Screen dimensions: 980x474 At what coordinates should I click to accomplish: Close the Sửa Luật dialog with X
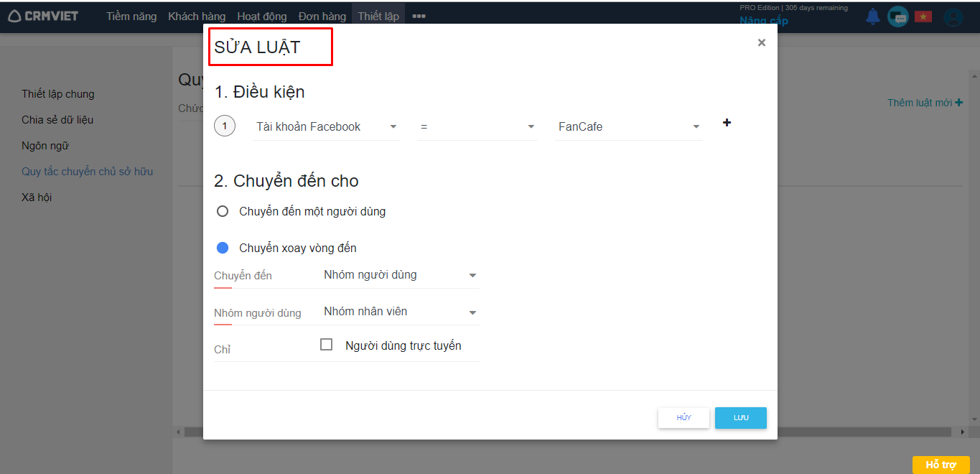(x=761, y=43)
